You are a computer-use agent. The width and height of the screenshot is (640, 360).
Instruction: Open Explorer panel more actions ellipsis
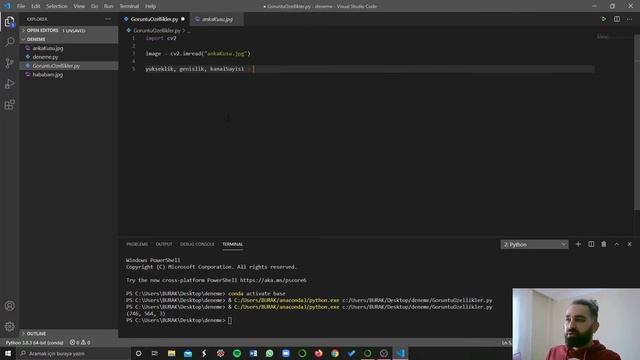[x=108, y=19]
